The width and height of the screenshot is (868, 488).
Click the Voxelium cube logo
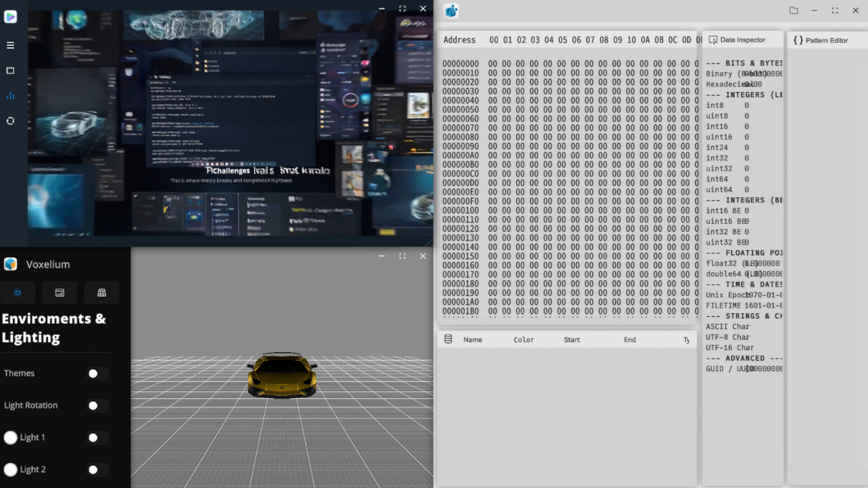[x=10, y=264]
